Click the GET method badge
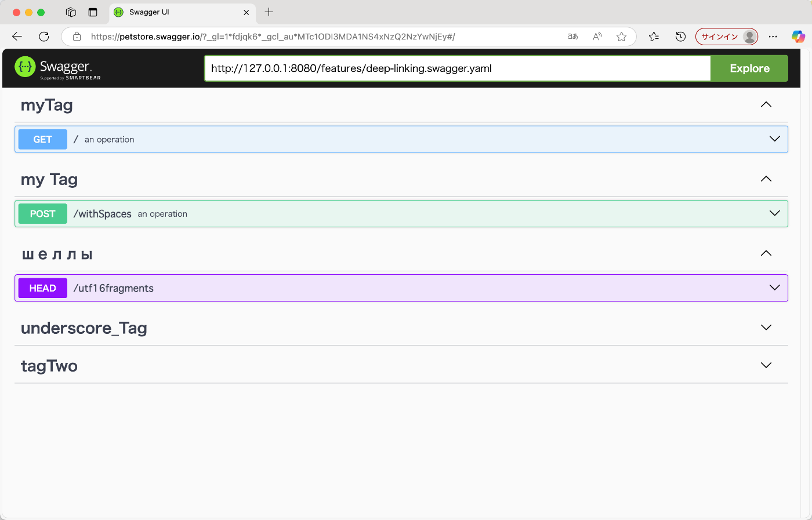The height and width of the screenshot is (520, 812). point(43,139)
